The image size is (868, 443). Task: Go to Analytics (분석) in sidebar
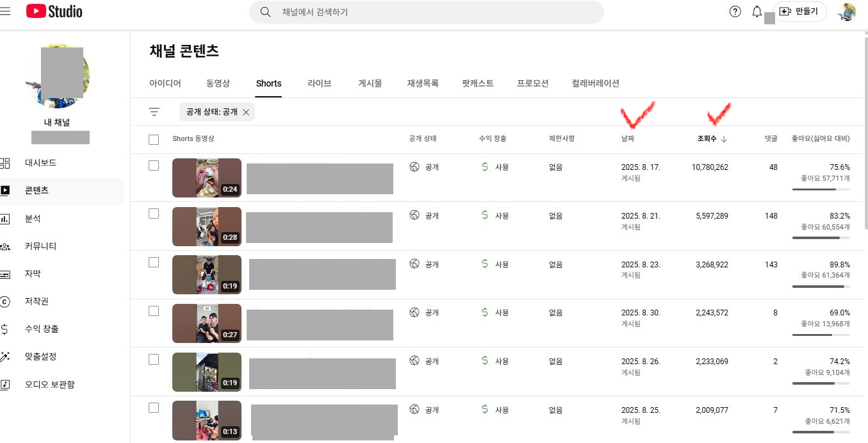(33, 219)
